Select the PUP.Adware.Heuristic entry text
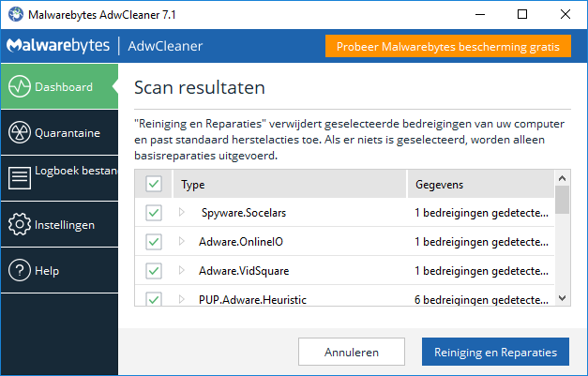588x376 pixels. 252,299
